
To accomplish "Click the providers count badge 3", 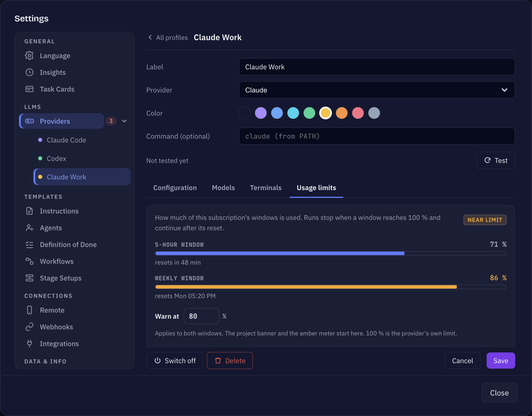I will 111,121.
